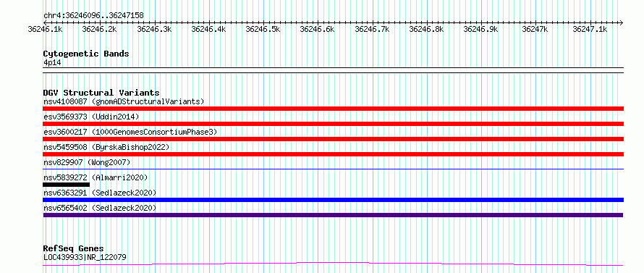Open variant nsv5839272 Almarri2020 label
The width and height of the screenshot is (644, 273).
click(x=96, y=177)
